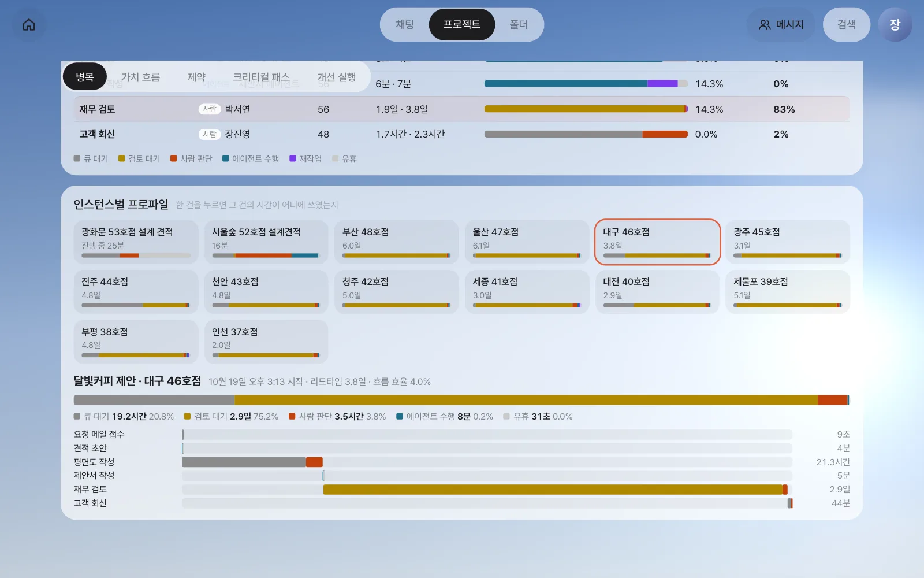Click the 검색 button
Image resolution: width=924 pixels, height=578 pixels.
pyautogui.click(x=846, y=24)
